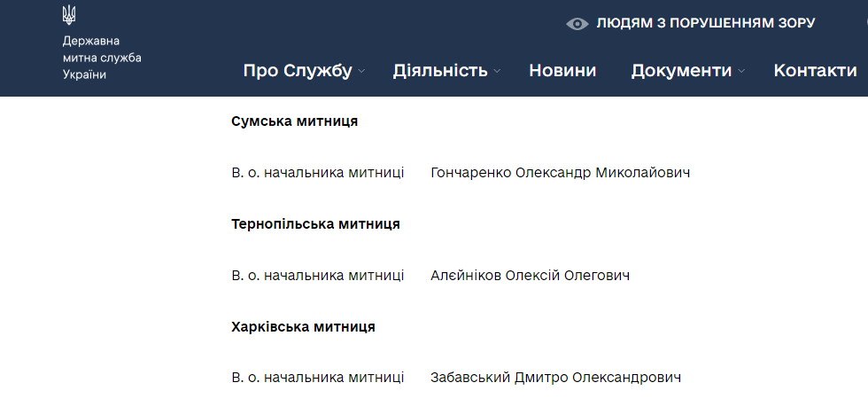Click name Алєйніков Олексій Олегович

click(x=530, y=276)
